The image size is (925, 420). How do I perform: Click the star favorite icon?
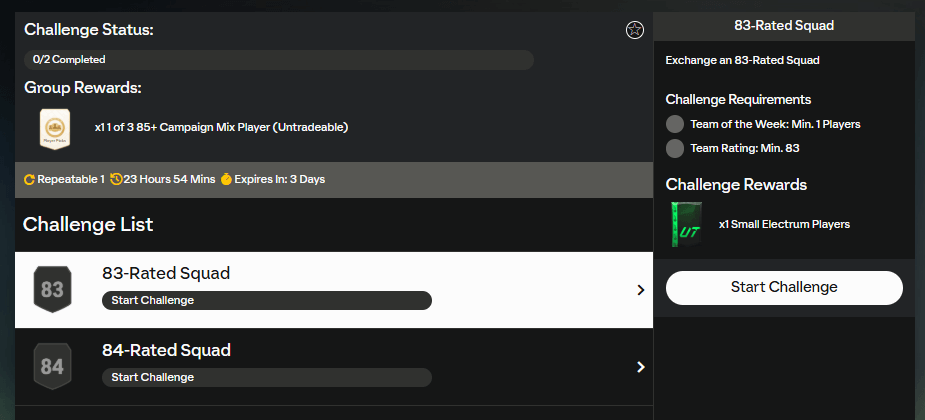(x=634, y=30)
